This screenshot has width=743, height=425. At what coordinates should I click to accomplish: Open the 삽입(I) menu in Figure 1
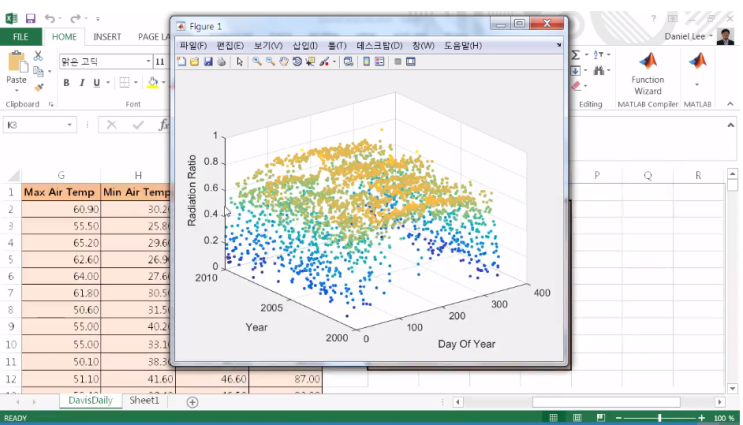pyautogui.click(x=305, y=45)
